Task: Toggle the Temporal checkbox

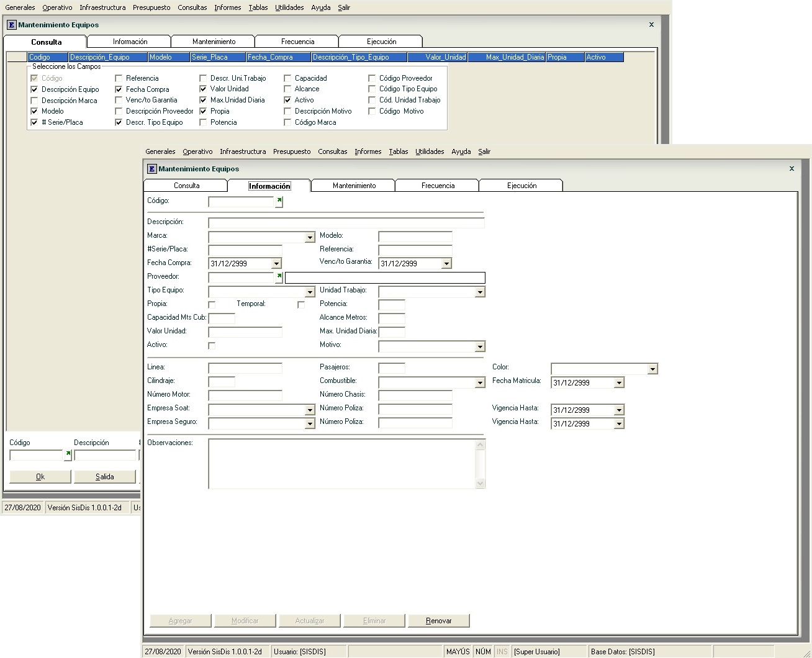Action: [x=301, y=304]
